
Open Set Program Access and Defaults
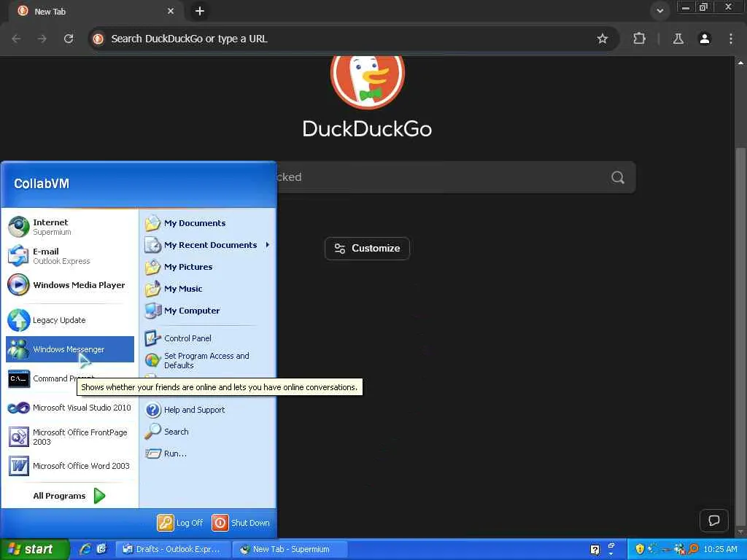208,360
